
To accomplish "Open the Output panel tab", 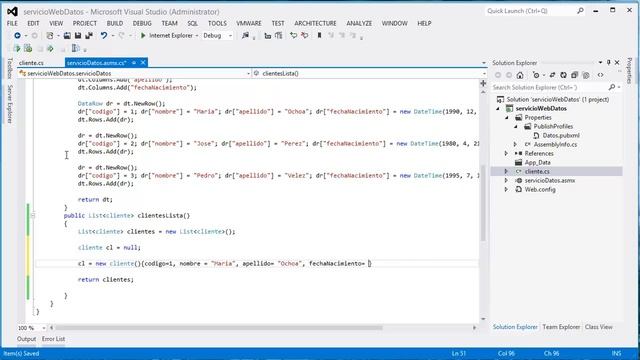I will coord(27,339).
